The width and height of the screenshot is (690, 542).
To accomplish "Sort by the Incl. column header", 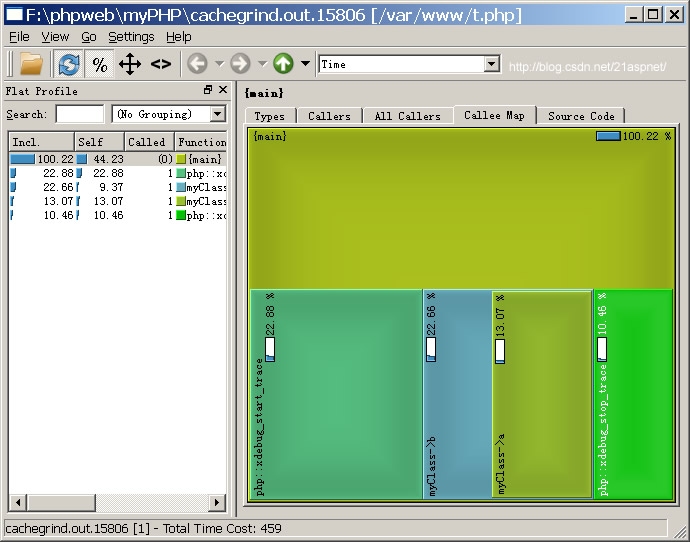I will [40, 142].
